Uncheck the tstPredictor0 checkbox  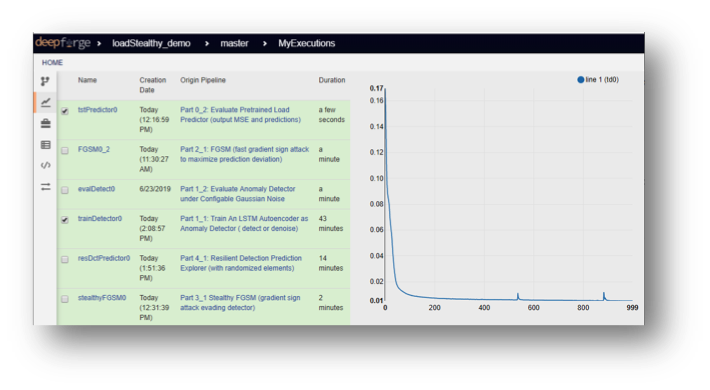(65, 111)
